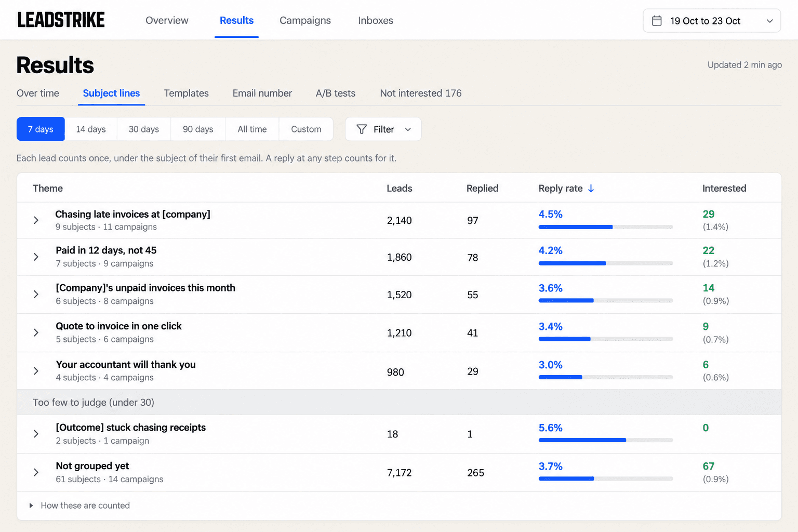798x532 pixels.
Task: Expand the Your accountant will thank you row
Action: click(36, 371)
